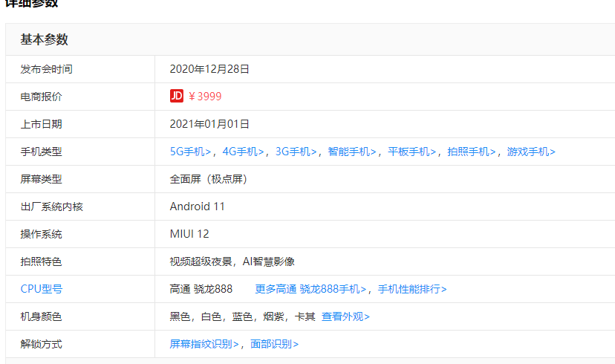Select the date 2021年01月01日
The width and height of the screenshot is (615, 364).
pos(210,124)
